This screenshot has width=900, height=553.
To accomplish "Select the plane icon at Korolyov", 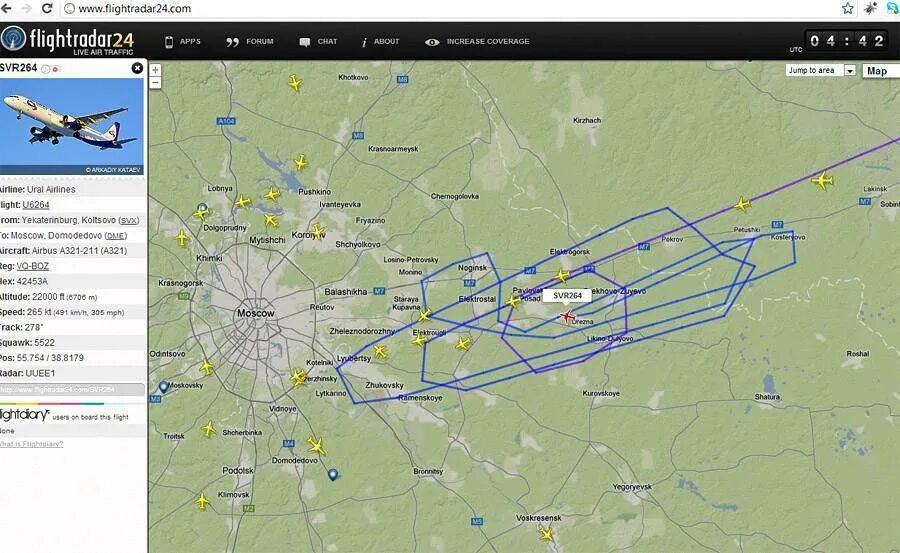I will [317, 232].
